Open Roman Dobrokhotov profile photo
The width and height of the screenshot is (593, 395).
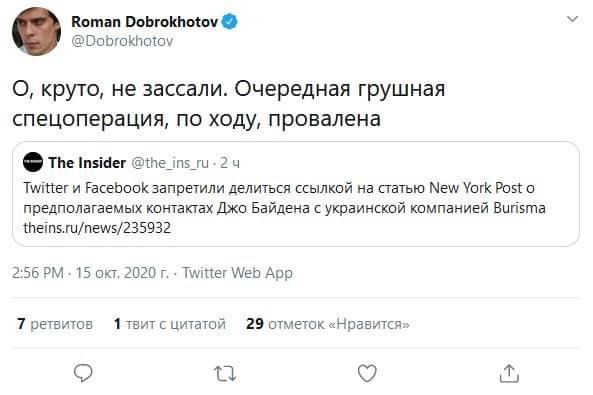(36, 31)
